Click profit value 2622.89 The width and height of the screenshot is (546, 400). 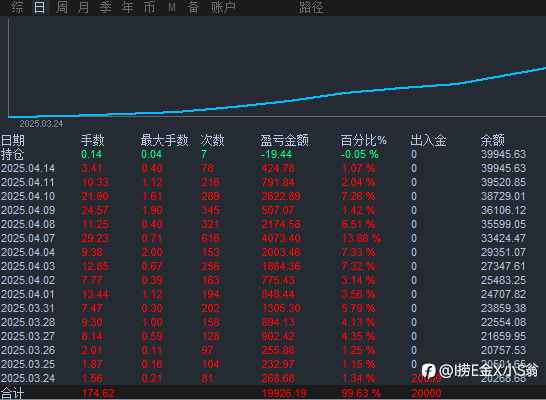coord(281,196)
